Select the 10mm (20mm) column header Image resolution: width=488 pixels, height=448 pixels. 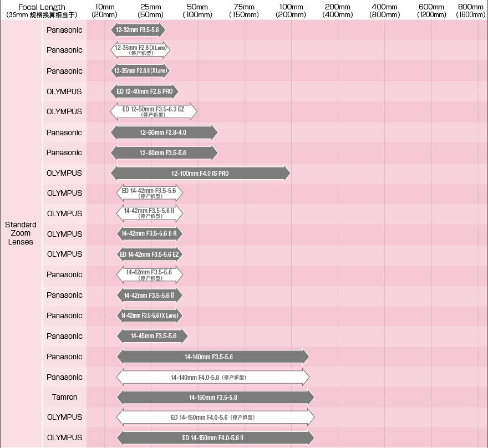(105, 11)
